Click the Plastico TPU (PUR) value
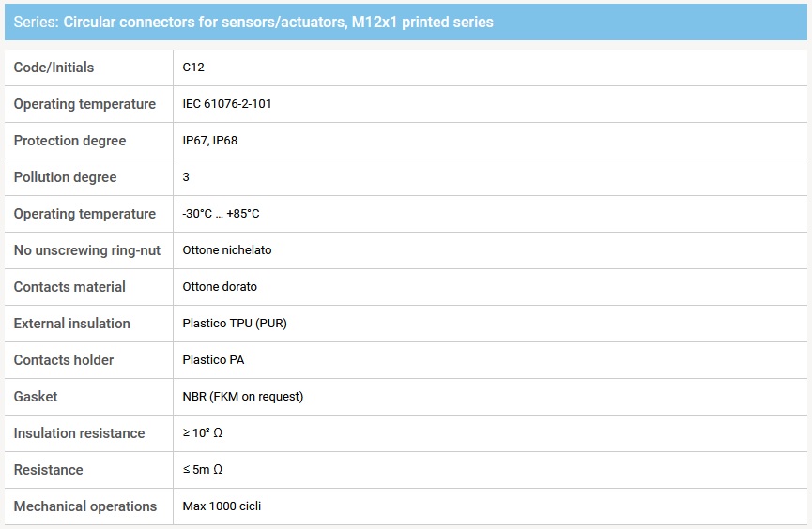812x529 pixels. click(x=235, y=324)
